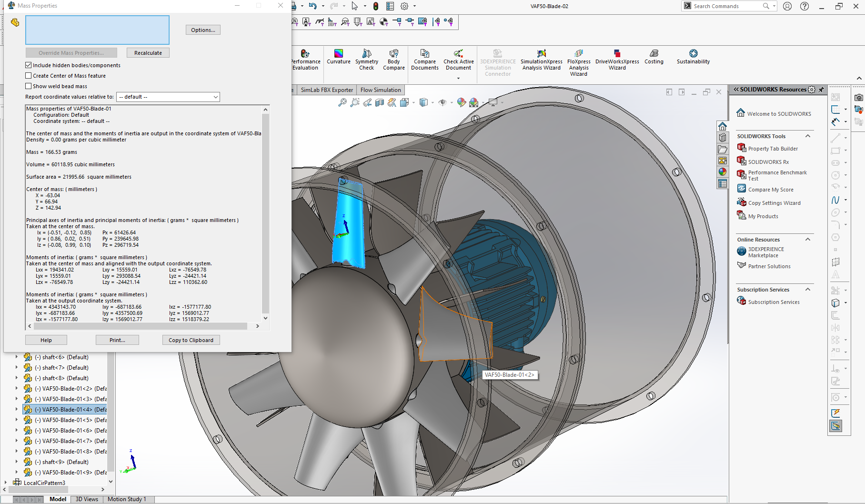This screenshot has height=504, width=865.
Task: Click the camera screen capture icon
Action: click(x=858, y=97)
